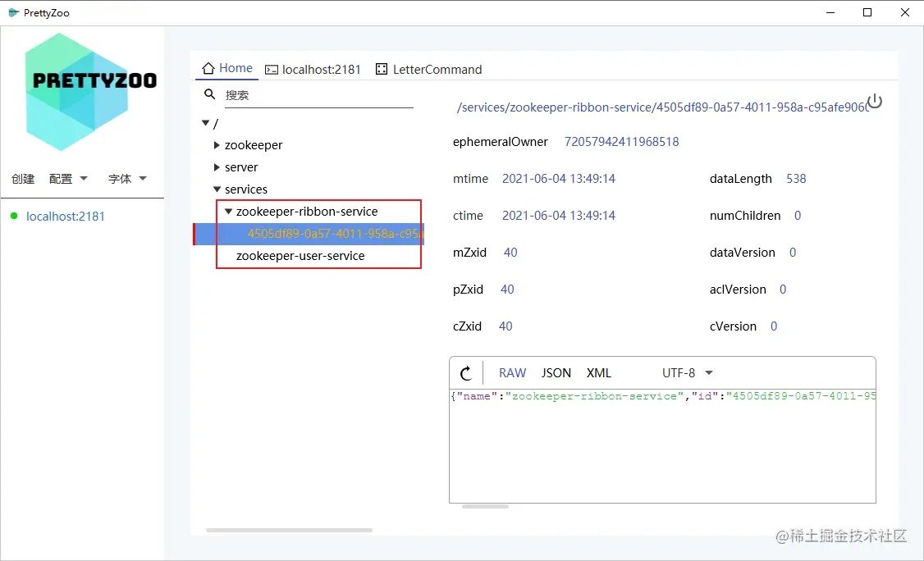The width and height of the screenshot is (924, 561).
Task: Collapse the root / node
Action: tap(205, 123)
